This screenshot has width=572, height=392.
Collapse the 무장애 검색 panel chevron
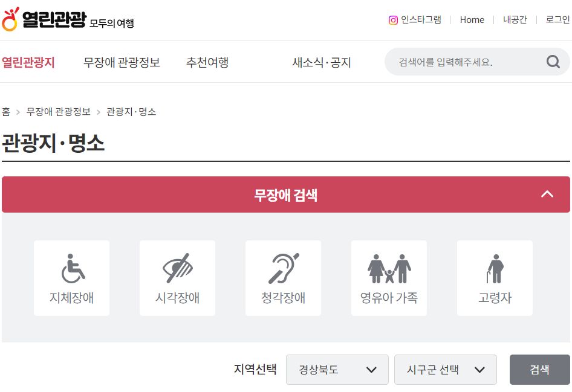point(547,194)
